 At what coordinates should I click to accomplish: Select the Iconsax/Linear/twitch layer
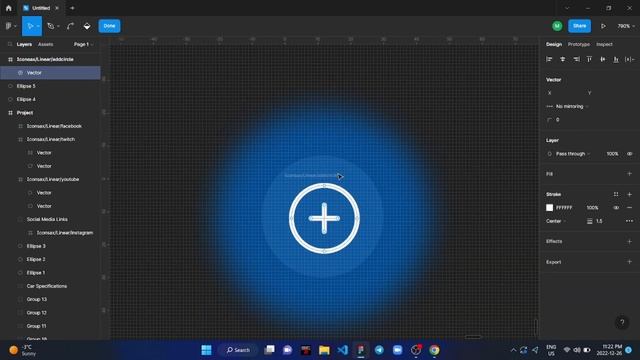tap(50, 139)
